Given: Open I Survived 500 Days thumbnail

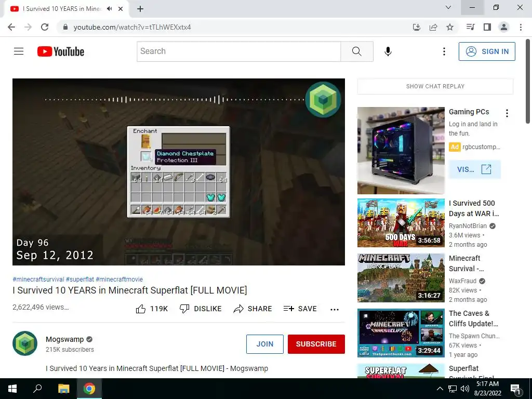Looking at the screenshot, I should click(x=401, y=223).
